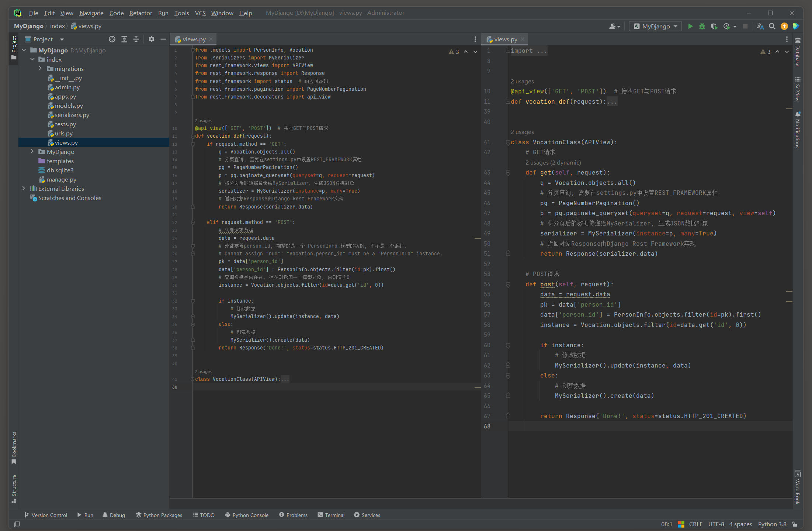This screenshot has width=812, height=531.
Task: Toggle the Bookmarks side panel
Action: pyautogui.click(x=14, y=447)
